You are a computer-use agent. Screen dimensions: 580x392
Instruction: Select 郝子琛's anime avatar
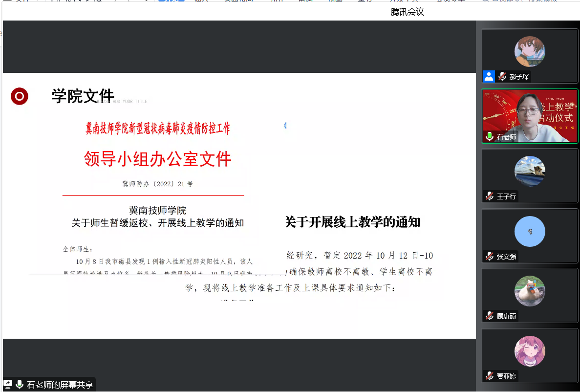(530, 51)
